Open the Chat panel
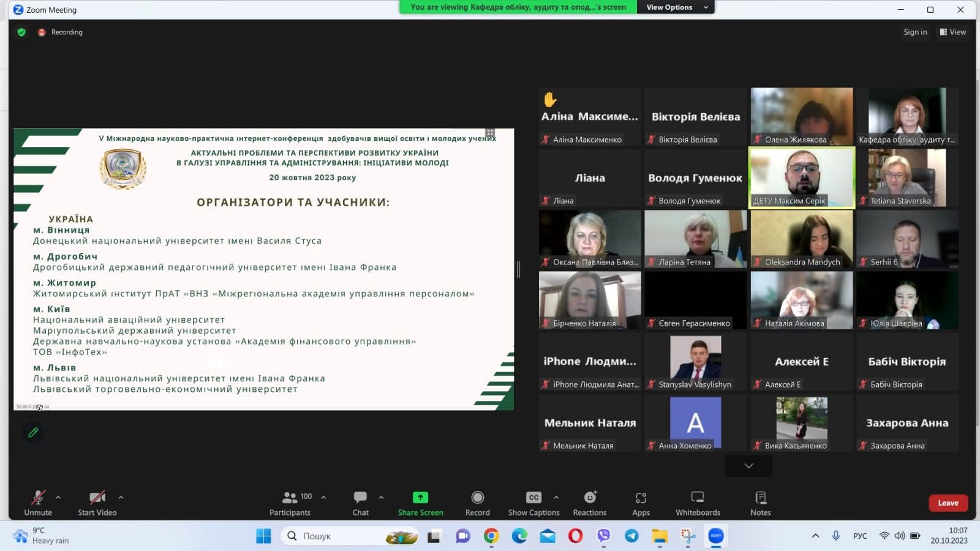This screenshot has width=980, height=551. [x=360, y=503]
